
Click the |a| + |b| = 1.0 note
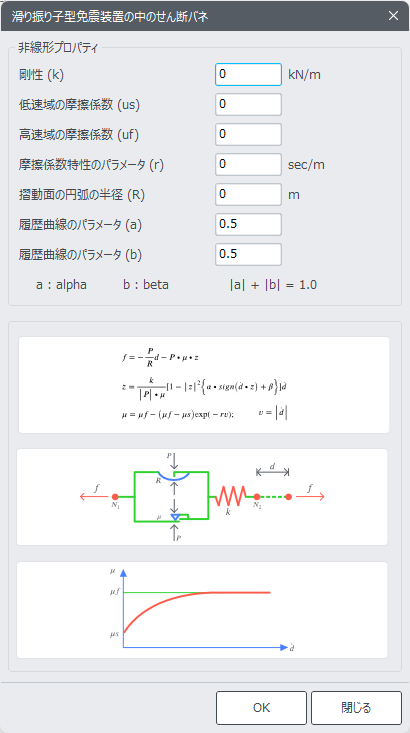273,285
